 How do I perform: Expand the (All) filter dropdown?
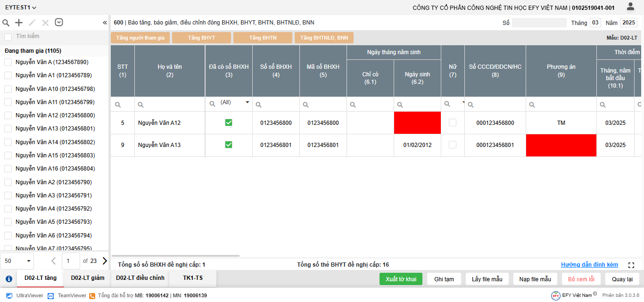247,102
